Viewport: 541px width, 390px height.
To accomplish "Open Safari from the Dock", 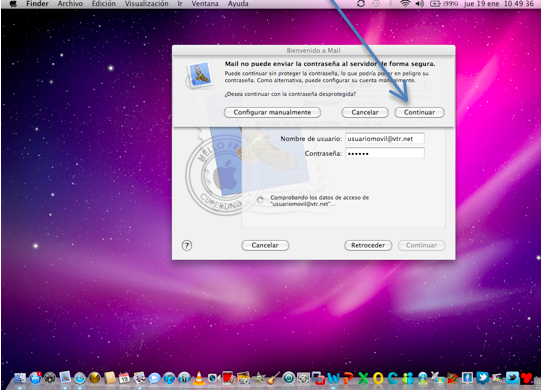I will click(80, 378).
